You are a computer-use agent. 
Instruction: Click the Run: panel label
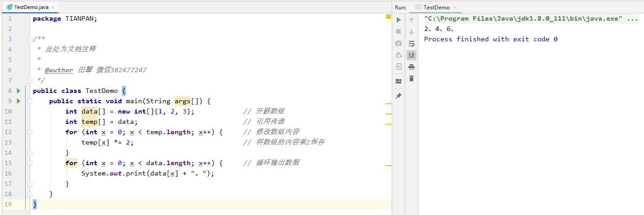pos(401,7)
